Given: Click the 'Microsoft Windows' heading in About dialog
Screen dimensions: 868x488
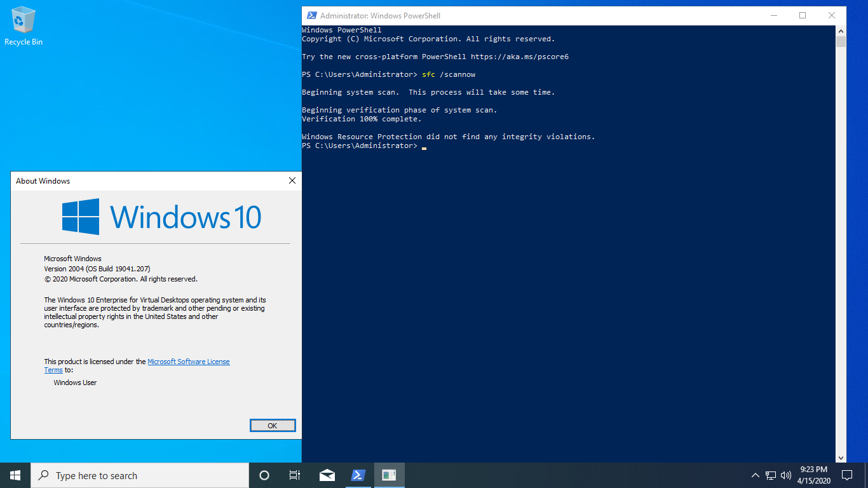Looking at the screenshot, I should tap(72, 259).
